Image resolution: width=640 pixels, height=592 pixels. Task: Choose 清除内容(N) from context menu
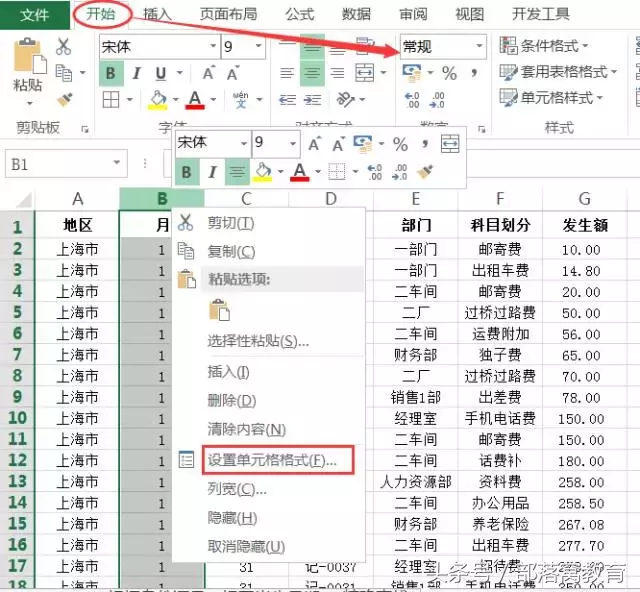pyautogui.click(x=269, y=429)
